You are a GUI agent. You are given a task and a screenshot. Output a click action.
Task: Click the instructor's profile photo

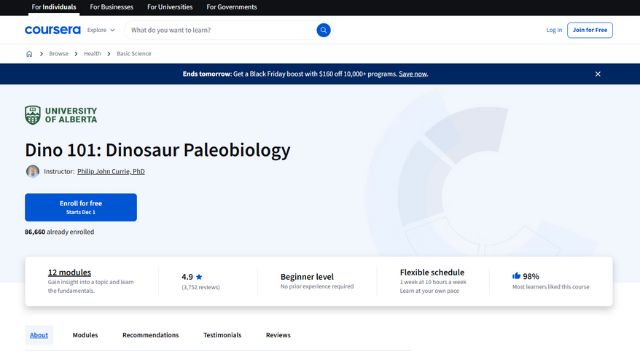click(x=32, y=171)
